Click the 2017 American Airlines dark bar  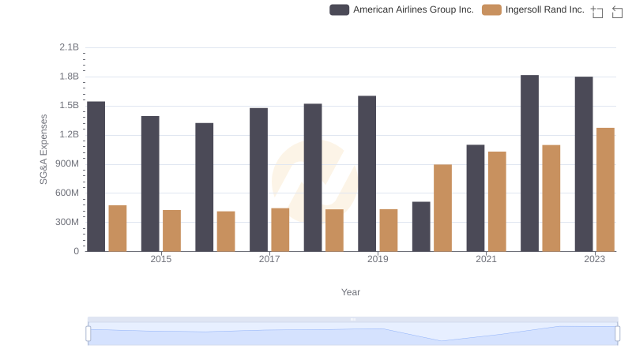pyautogui.click(x=259, y=179)
